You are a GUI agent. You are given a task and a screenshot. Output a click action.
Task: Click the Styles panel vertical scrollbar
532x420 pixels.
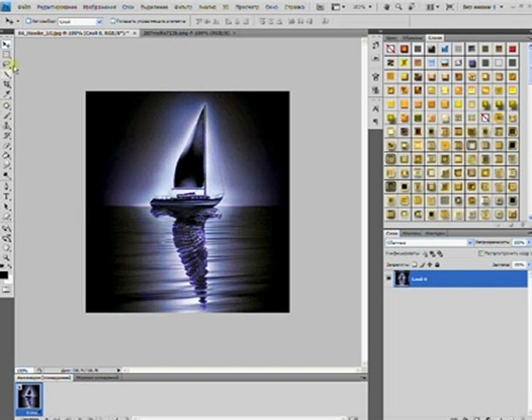click(x=530, y=131)
